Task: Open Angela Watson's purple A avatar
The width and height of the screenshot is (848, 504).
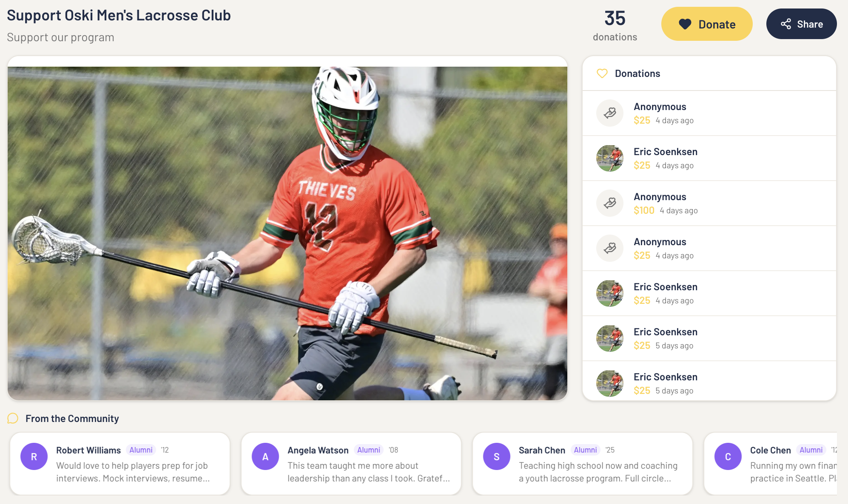Action: click(x=265, y=456)
